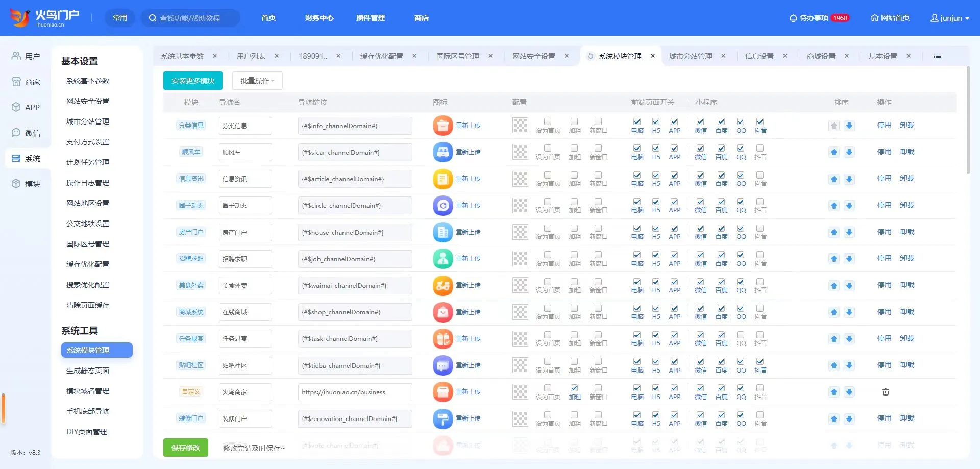This screenshot has width=980, height=469.
Task: Open 网站首页 link in header
Action: coord(890,18)
